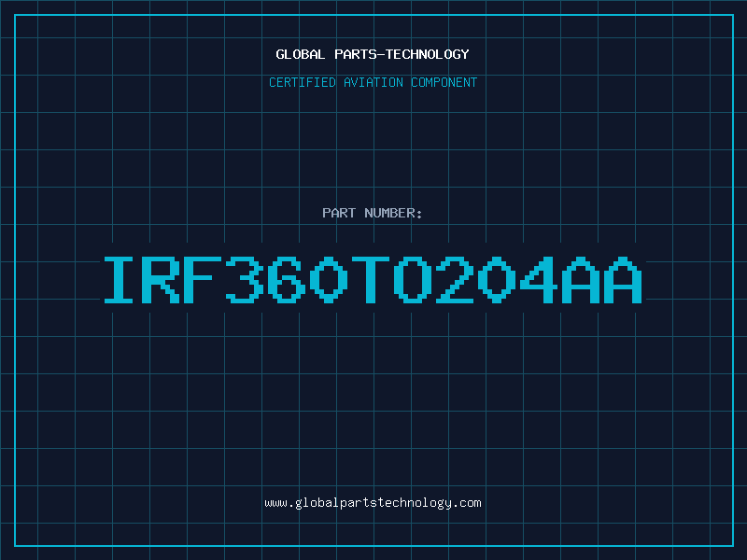Click the PART NUMBER: label
Image resolution: width=747 pixels, height=560 pixels.
pyautogui.click(x=373, y=213)
